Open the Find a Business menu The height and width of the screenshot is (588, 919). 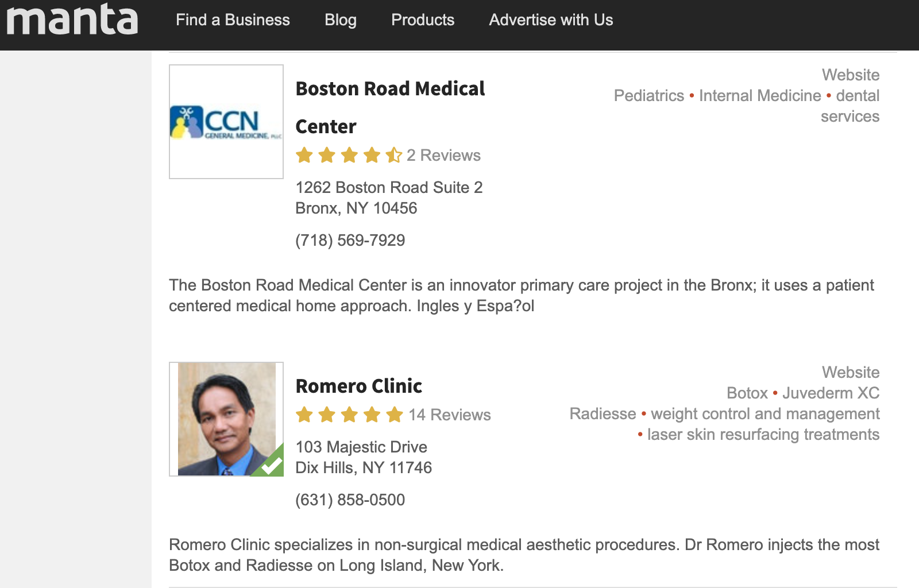click(233, 20)
